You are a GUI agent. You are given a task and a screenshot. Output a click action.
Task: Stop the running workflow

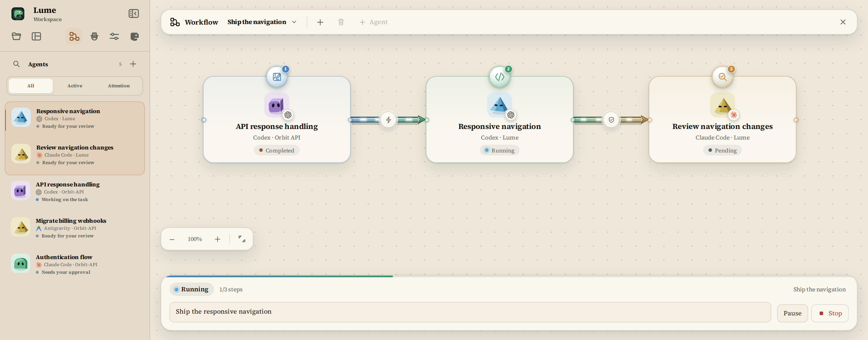pos(830,313)
